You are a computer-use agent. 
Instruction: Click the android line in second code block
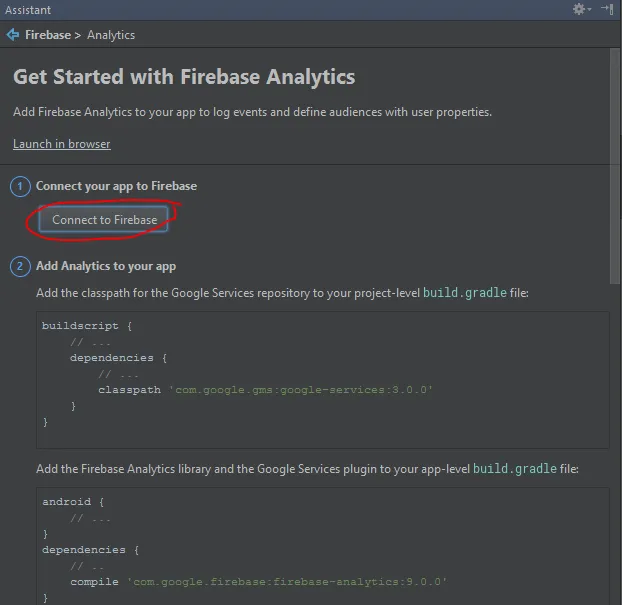tap(73, 501)
